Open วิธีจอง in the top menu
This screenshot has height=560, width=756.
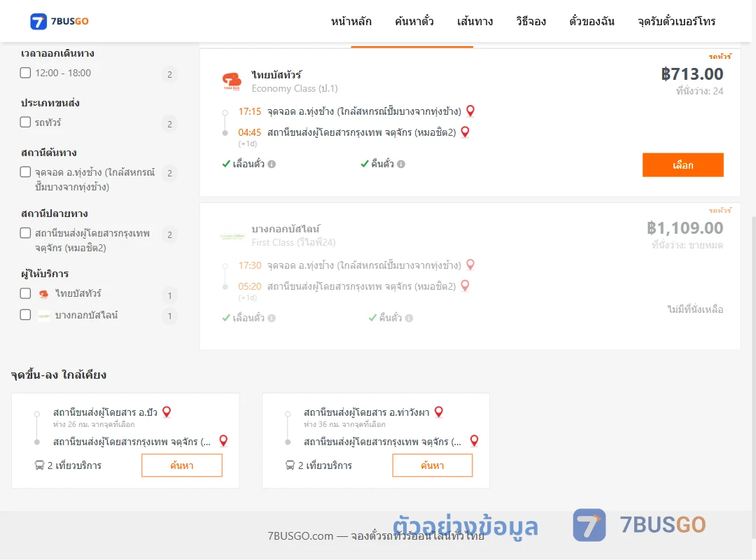coord(531,21)
